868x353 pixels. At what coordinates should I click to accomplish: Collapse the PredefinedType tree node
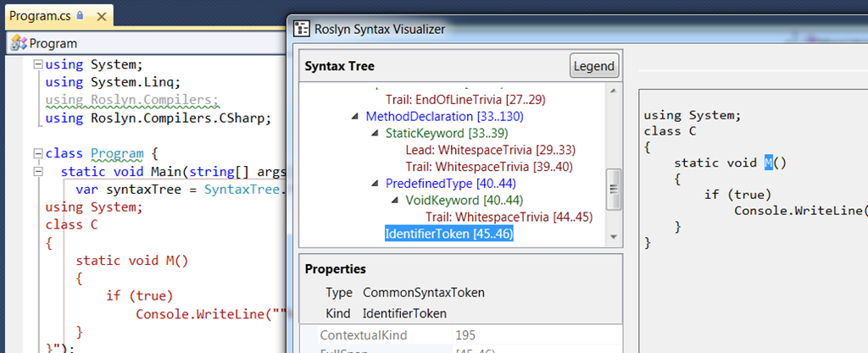[375, 184]
